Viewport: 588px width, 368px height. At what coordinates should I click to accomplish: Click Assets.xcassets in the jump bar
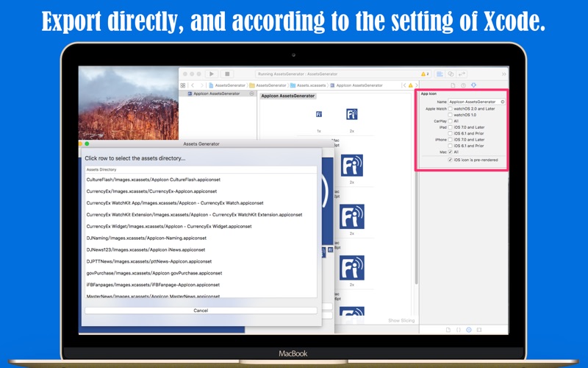306,85
